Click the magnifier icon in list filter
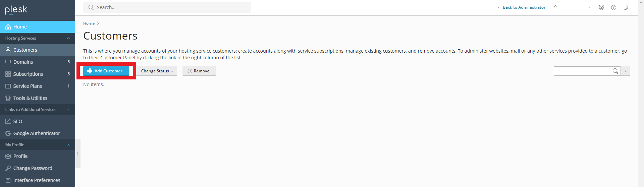 click(x=615, y=71)
